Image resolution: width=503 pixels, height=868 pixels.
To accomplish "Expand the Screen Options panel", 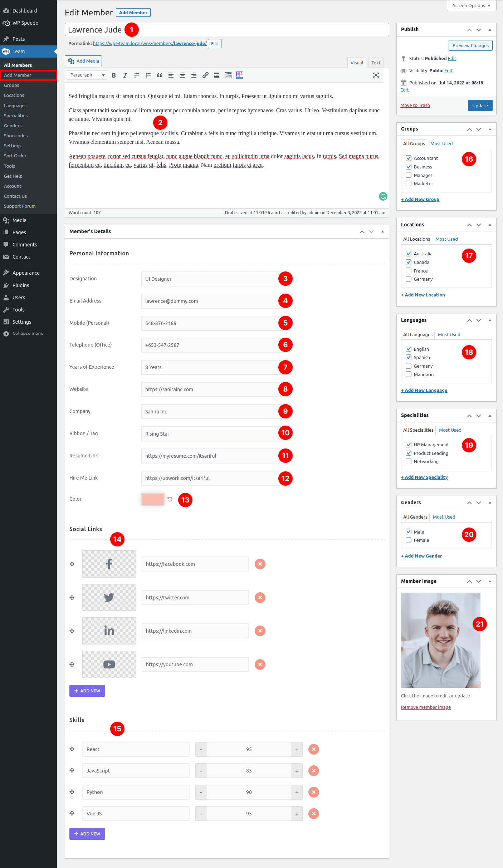I will pos(471,6).
